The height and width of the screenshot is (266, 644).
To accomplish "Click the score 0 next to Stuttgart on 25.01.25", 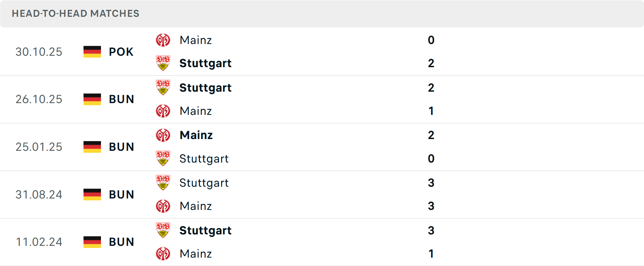I will pyautogui.click(x=431, y=159).
